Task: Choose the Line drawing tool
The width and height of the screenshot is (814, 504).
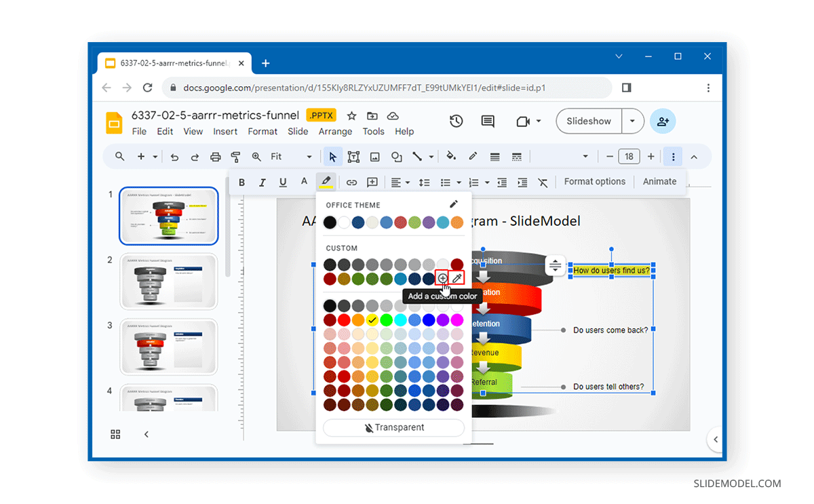Action: [x=416, y=156]
